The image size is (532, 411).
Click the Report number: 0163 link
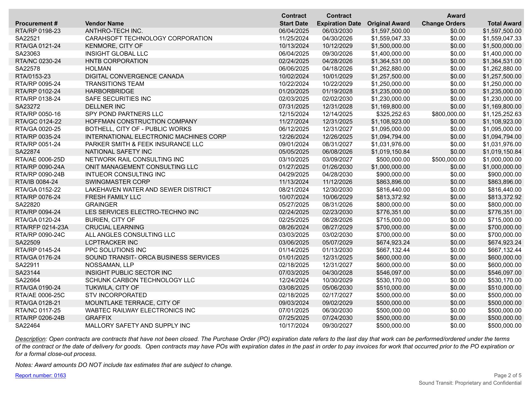pyautogui.click(x=40, y=376)
